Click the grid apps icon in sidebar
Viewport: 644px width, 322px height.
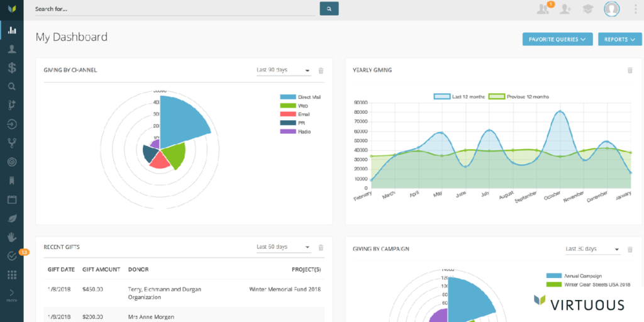12,275
